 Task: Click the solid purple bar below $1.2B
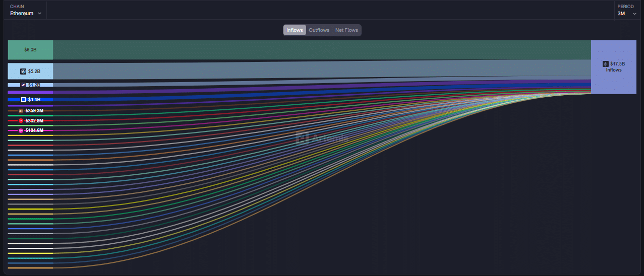pyautogui.click(x=30, y=93)
